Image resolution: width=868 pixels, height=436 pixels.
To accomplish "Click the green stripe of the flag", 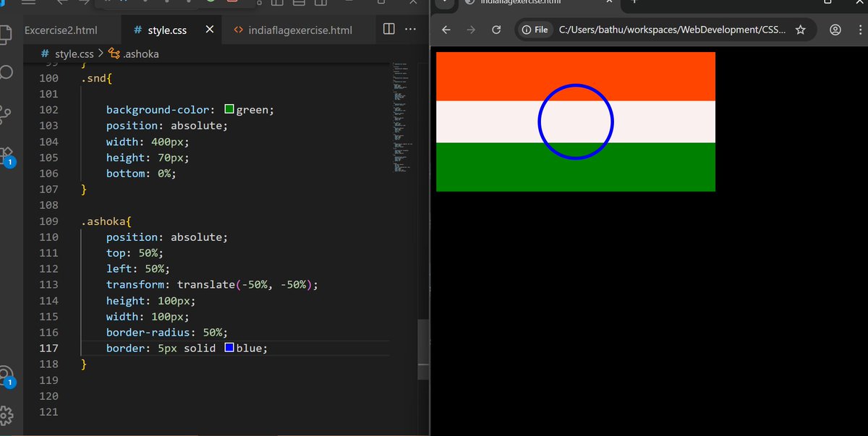I will (576, 167).
